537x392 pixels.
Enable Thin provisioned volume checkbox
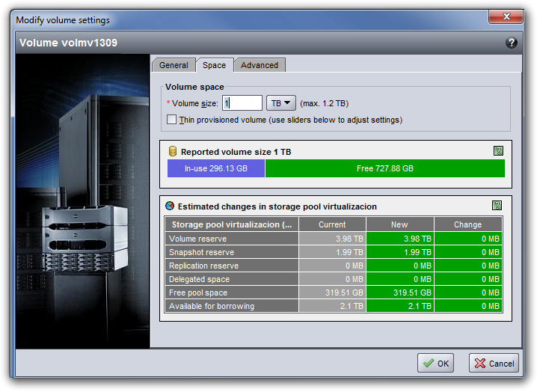click(172, 120)
